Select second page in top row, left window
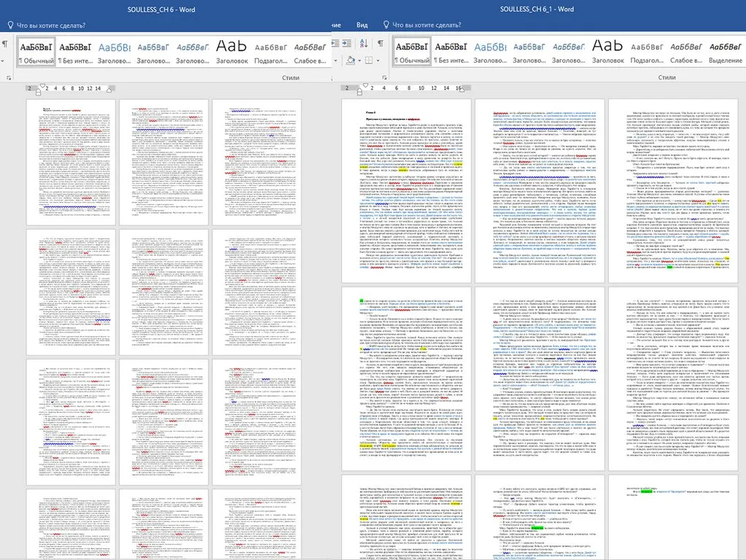This screenshot has height=560, width=746. 163,162
